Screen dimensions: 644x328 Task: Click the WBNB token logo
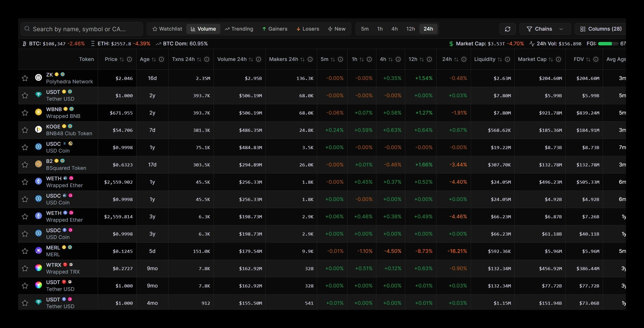[39, 112]
